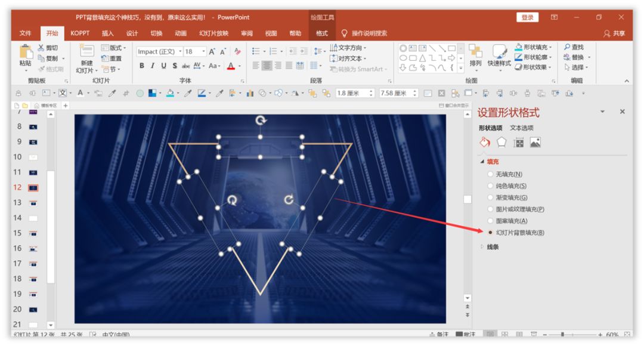
Task: Open the font color red A swatch
Action: pyautogui.click(x=231, y=66)
